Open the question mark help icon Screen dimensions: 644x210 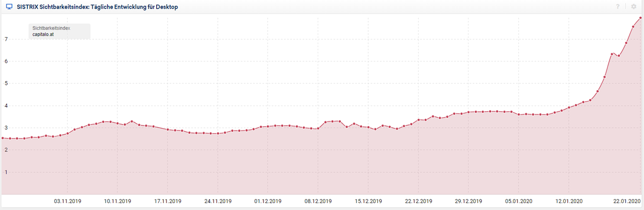tap(618, 7)
